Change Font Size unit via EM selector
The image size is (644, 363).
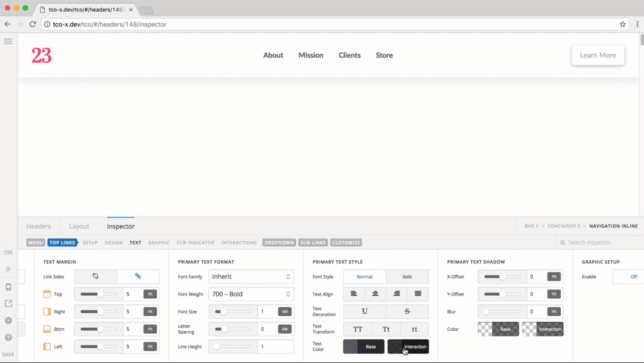tap(285, 312)
